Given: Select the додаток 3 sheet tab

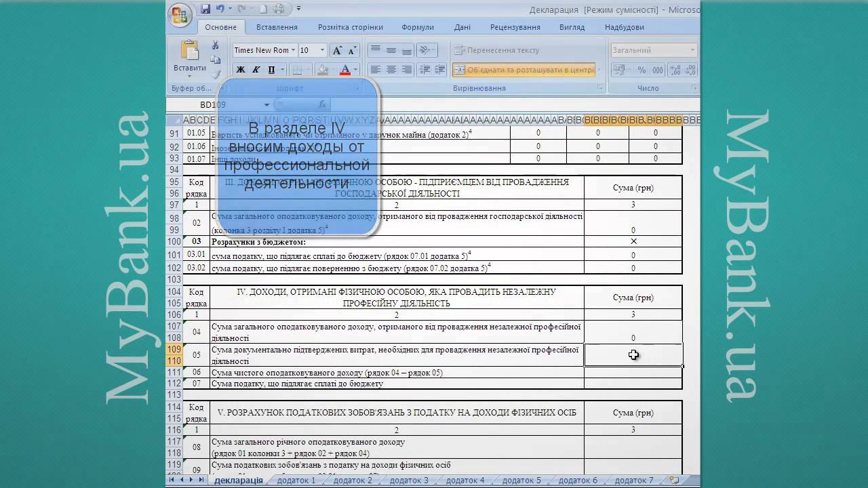Looking at the screenshot, I should tap(409, 480).
